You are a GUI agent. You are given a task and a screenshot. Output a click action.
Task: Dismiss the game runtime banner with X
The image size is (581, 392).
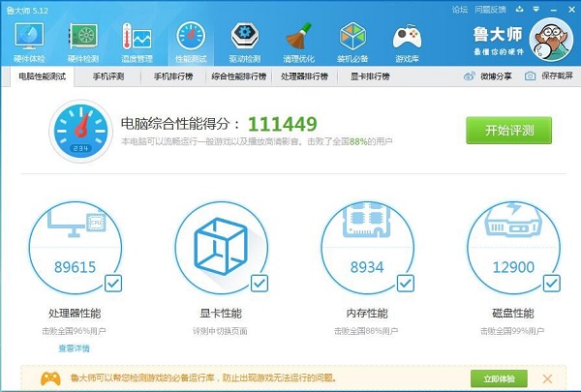point(547,378)
